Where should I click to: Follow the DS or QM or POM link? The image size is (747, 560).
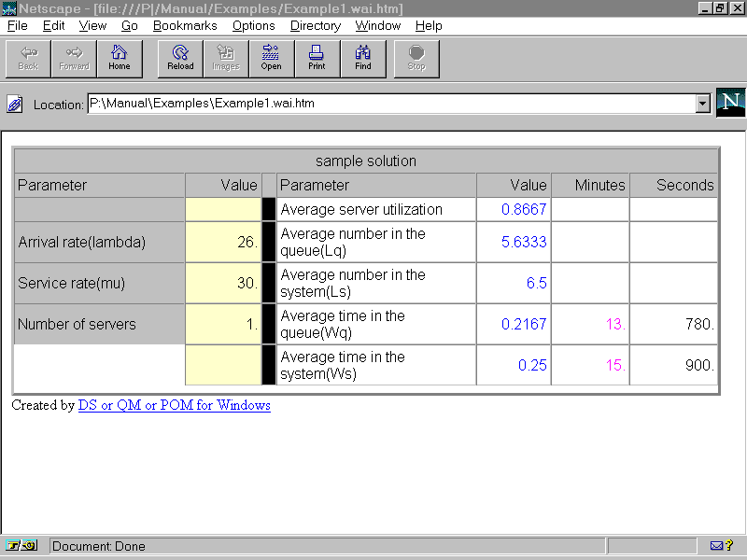pyautogui.click(x=174, y=406)
